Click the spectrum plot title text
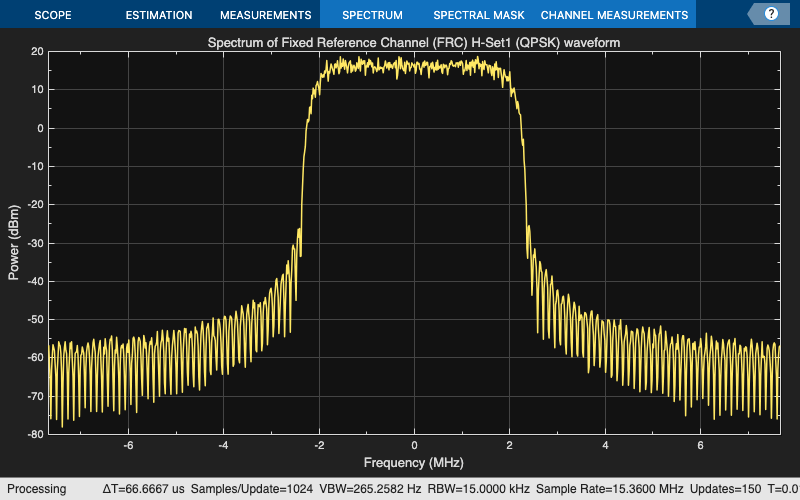Viewport: 800px width, 500px height. 414,43
